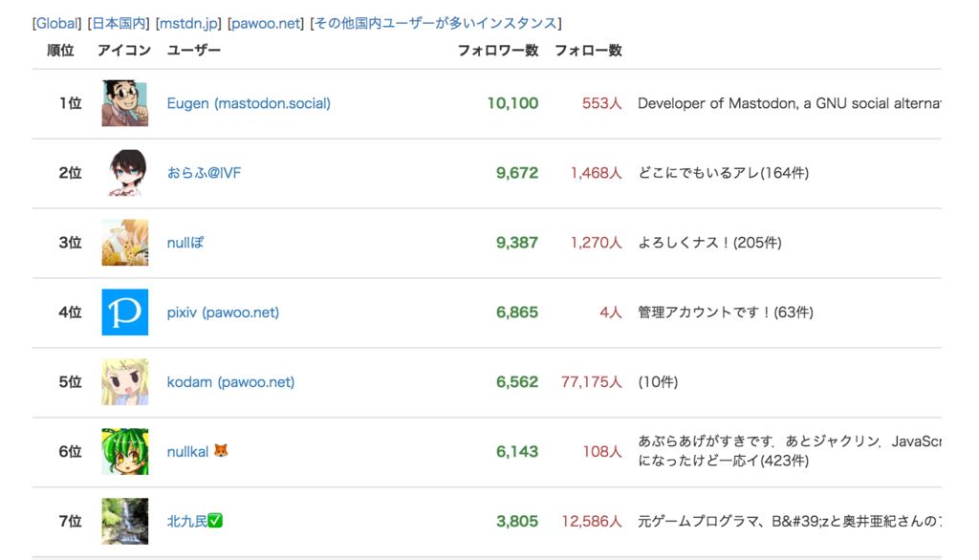Click follower count 9,672
The image size is (979, 560).
tap(517, 173)
